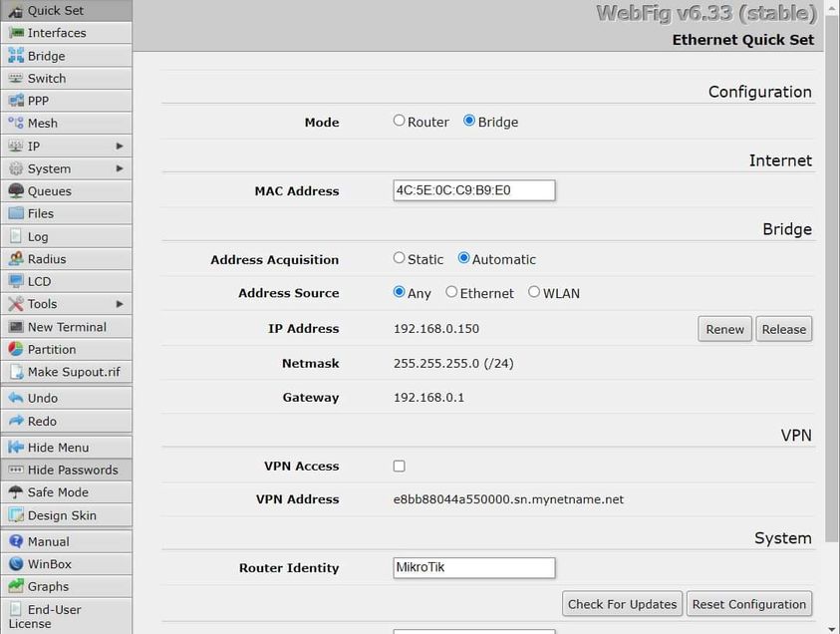Expand the IP submenu arrow

120,147
